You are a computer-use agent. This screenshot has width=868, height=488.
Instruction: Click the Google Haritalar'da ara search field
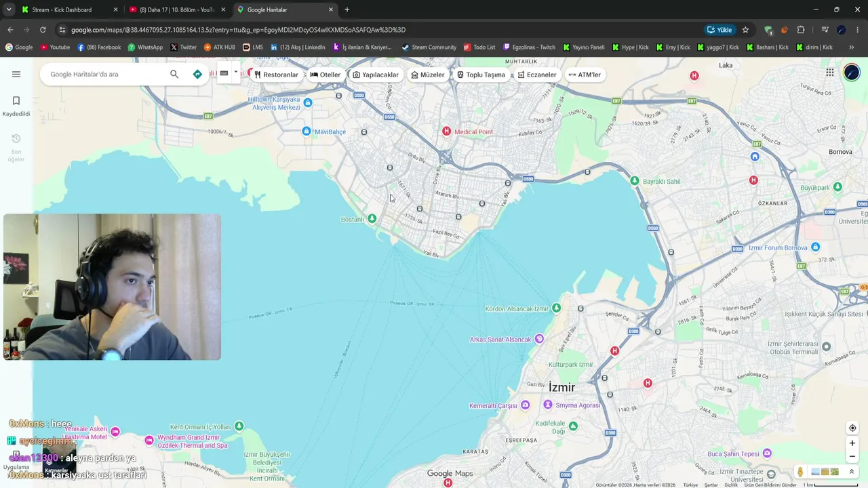(105, 74)
